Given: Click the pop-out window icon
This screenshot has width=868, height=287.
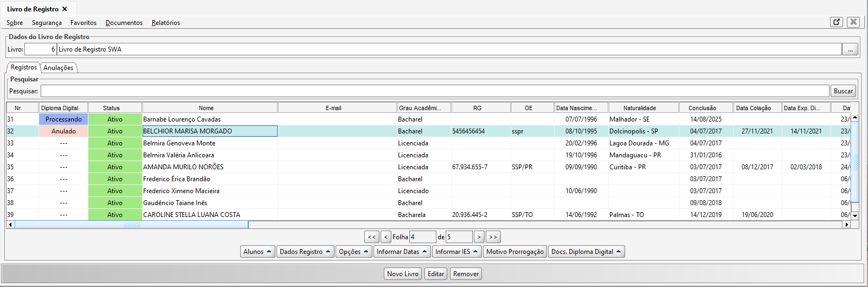Looking at the screenshot, I should (837, 22).
